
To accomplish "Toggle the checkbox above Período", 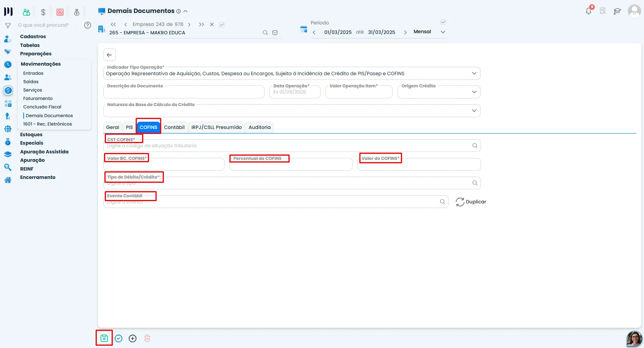I will point(443,22).
